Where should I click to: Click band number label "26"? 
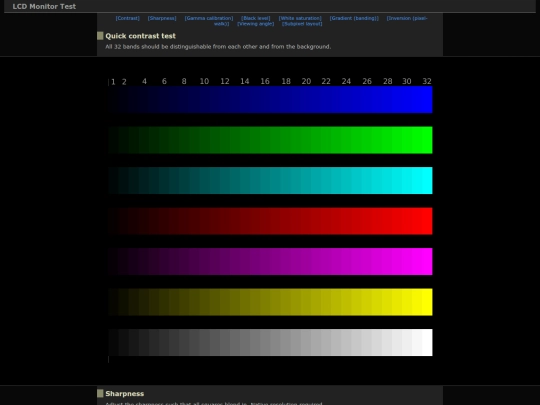[x=367, y=81]
